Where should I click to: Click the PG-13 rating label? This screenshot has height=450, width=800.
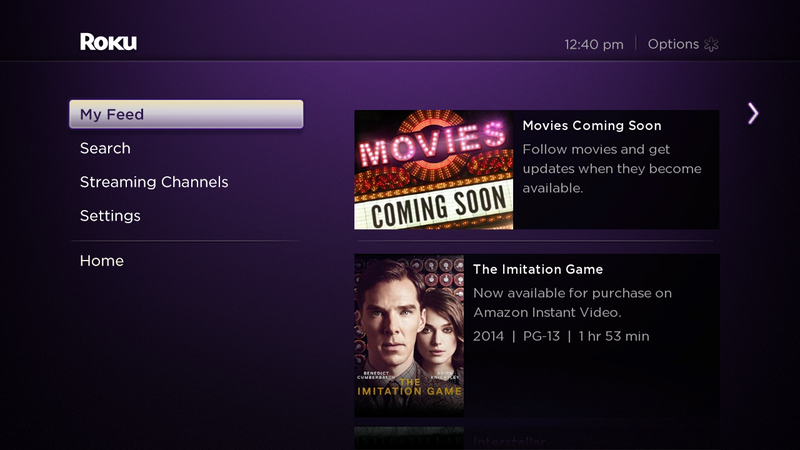point(541,336)
